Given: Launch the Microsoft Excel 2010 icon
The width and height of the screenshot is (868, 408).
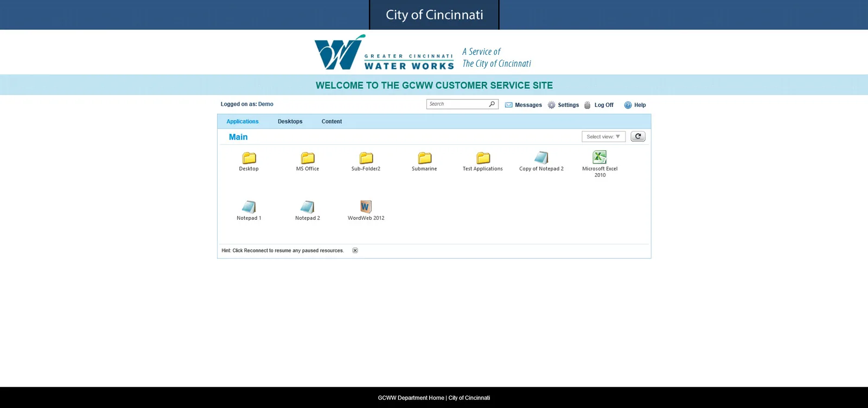Looking at the screenshot, I should [599, 157].
